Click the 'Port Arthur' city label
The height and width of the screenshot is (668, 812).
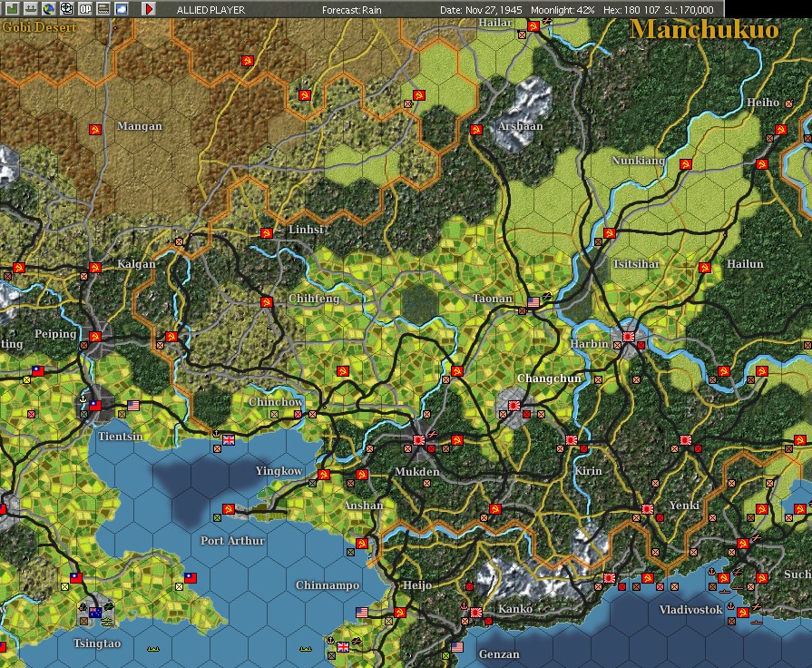pyautogui.click(x=232, y=541)
